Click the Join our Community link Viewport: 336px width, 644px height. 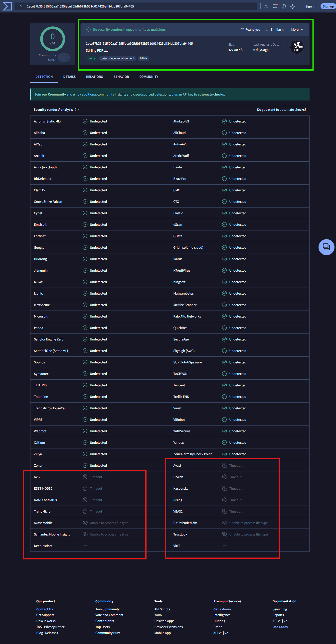(50, 94)
